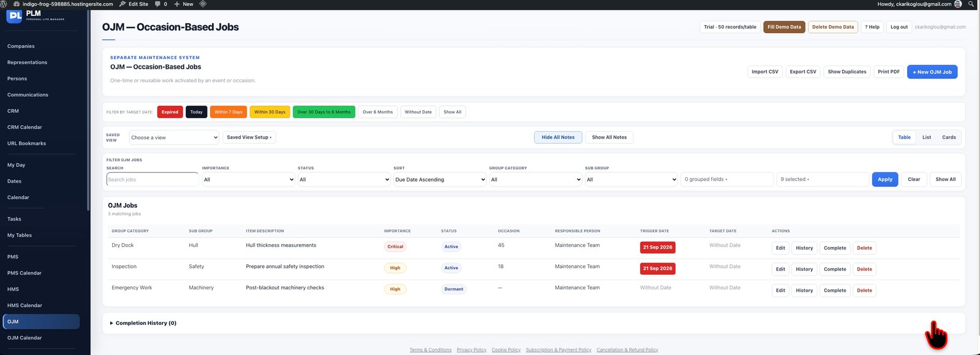This screenshot has height=355, width=980.
Task: Filter by Expired target date
Action: [x=170, y=112]
